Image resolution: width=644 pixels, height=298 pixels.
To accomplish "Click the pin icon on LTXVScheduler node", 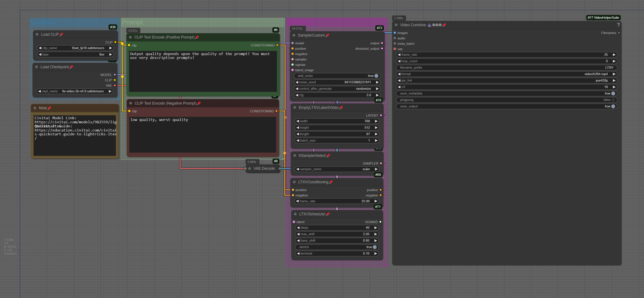I will pyautogui.click(x=328, y=214).
